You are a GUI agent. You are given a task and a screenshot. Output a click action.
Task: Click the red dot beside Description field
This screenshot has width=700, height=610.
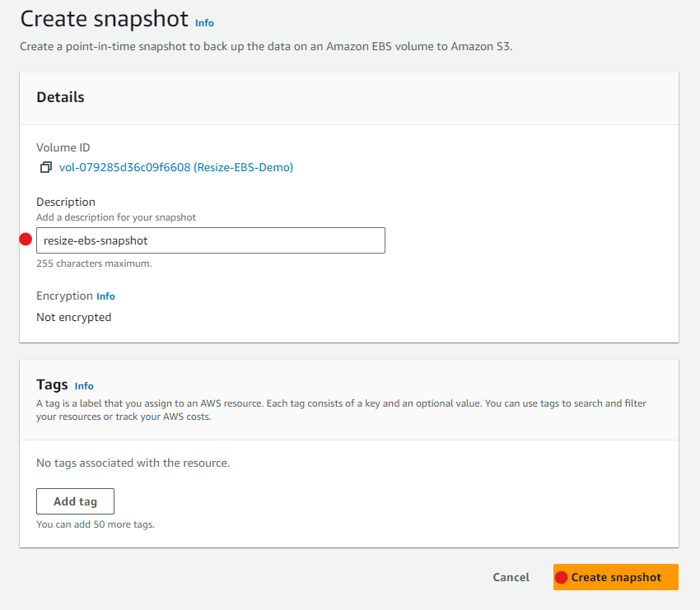click(26, 240)
